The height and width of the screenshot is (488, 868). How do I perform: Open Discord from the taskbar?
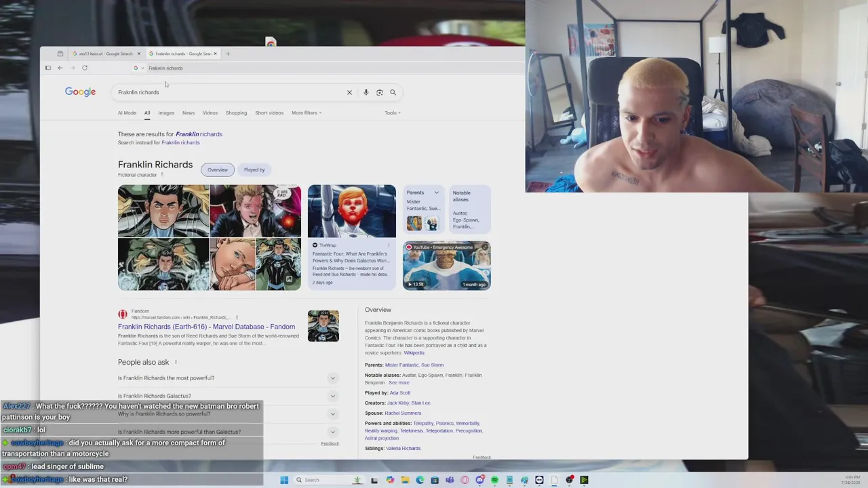479,480
